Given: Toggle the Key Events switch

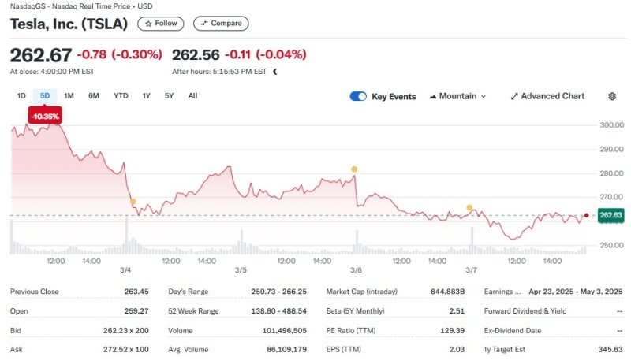Looking at the screenshot, I should pyautogui.click(x=358, y=96).
